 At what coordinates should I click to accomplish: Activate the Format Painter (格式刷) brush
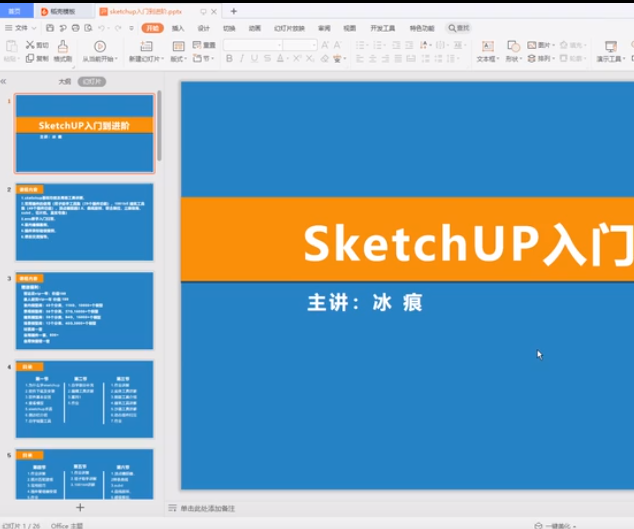tap(63, 51)
